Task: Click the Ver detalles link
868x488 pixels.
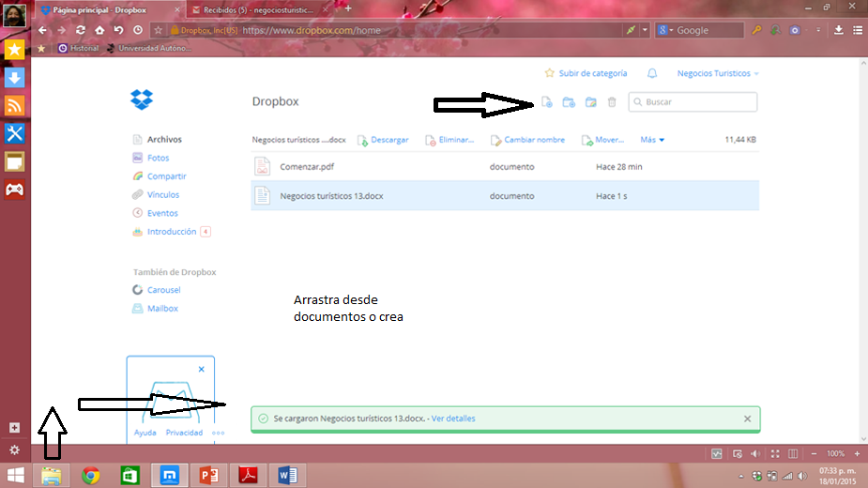Action: tap(453, 419)
